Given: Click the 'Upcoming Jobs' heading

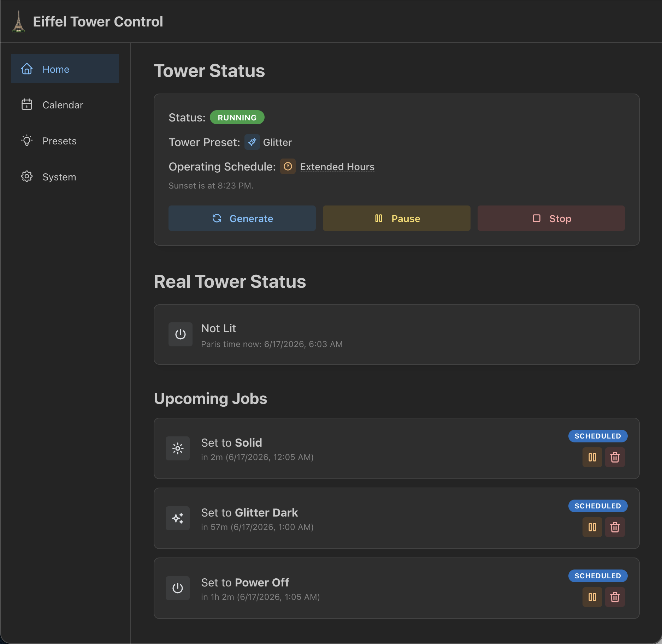Looking at the screenshot, I should tap(211, 399).
